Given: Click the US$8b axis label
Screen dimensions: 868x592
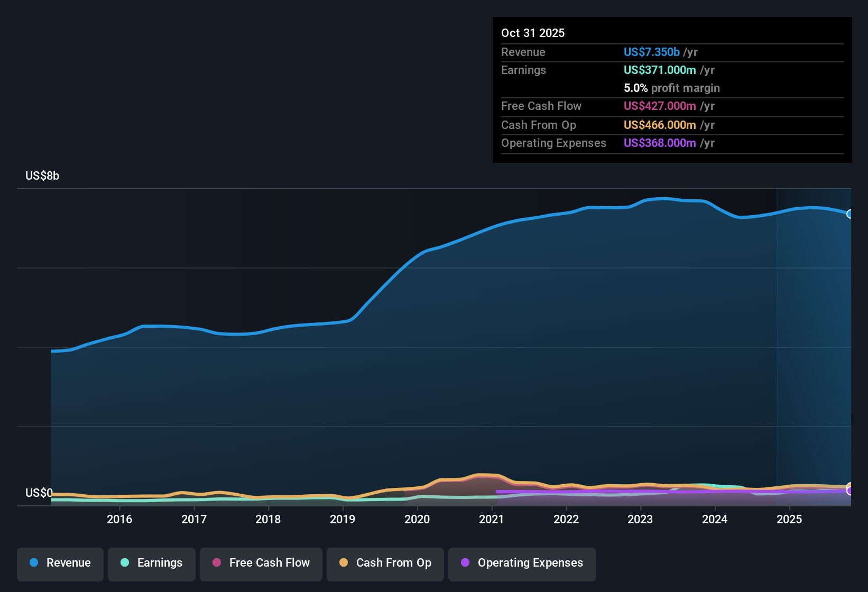Looking at the screenshot, I should tap(41, 175).
